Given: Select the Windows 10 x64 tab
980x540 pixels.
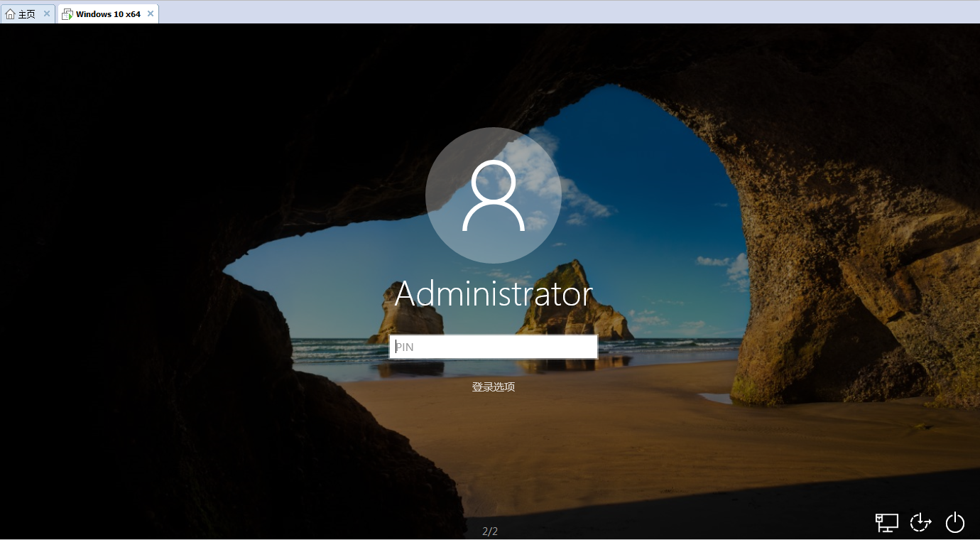Looking at the screenshot, I should pos(108,13).
